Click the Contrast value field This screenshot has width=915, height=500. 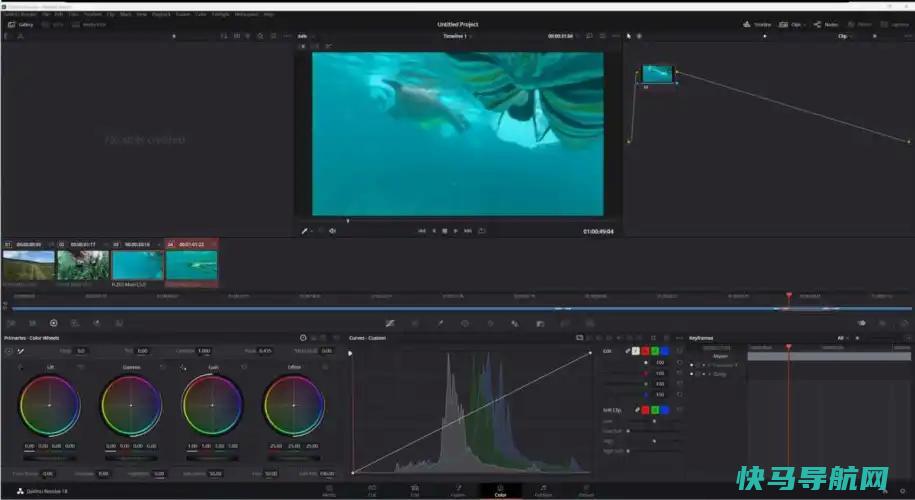tap(204, 351)
